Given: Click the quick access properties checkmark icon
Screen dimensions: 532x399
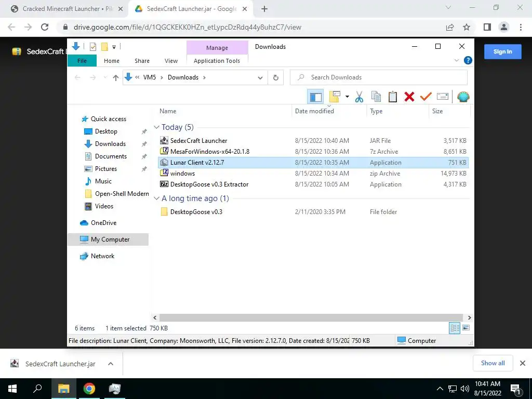Looking at the screenshot, I should tap(92, 47).
